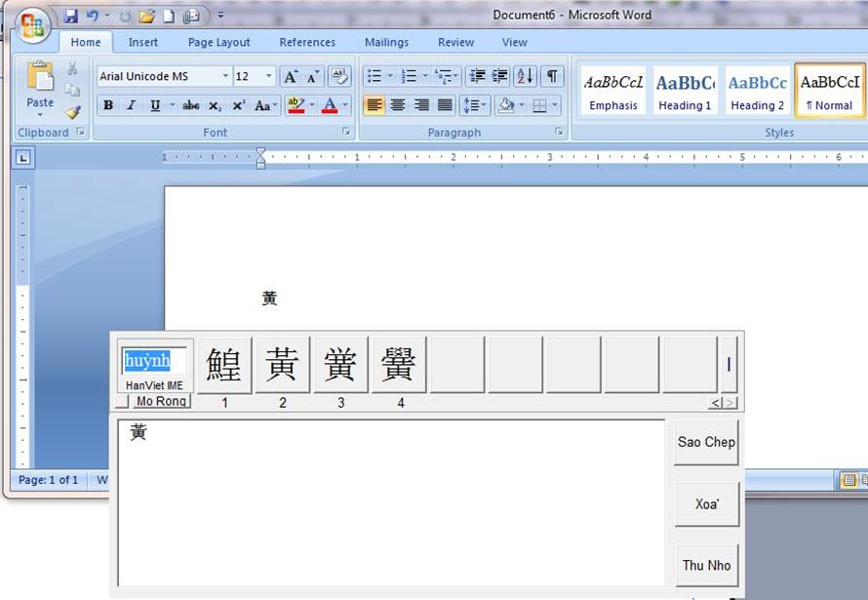Toggle Subscript formatting
Image resolution: width=868 pixels, height=600 pixels.
pyautogui.click(x=215, y=105)
